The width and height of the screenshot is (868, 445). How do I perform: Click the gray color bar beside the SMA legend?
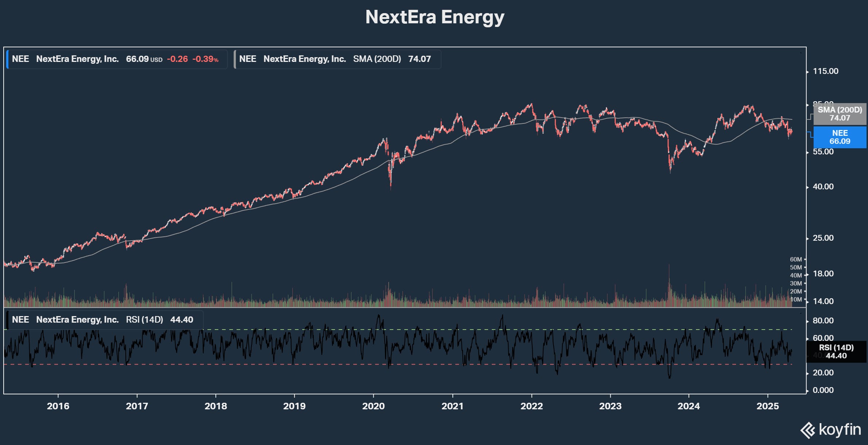tap(235, 59)
